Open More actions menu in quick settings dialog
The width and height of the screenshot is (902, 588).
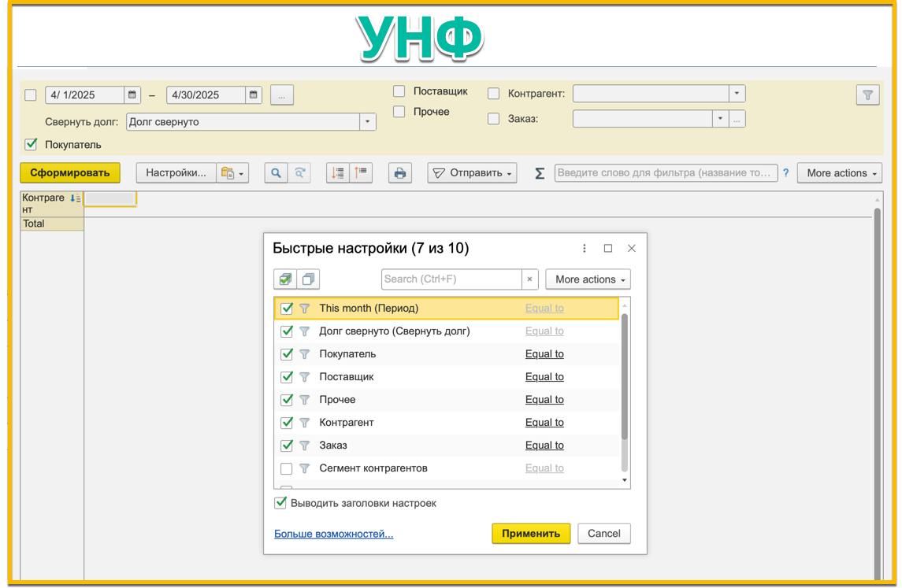[x=588, y=279]
